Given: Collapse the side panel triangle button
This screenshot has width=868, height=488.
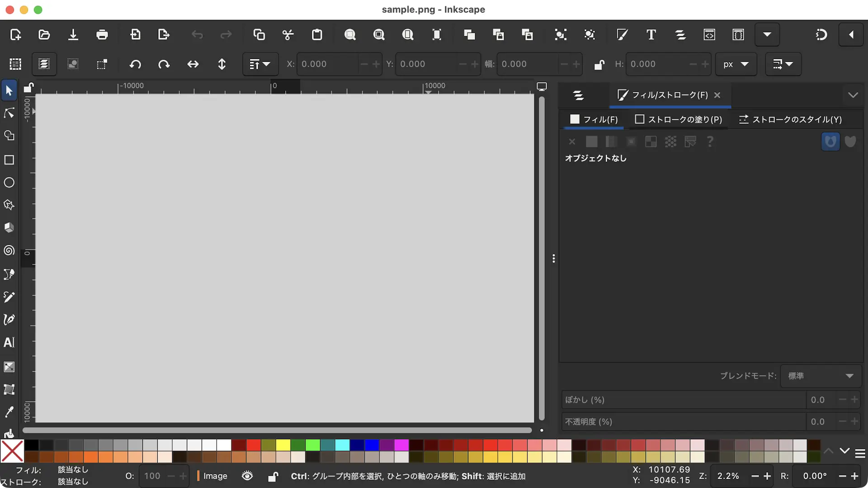Looking at the screenshot, I should 852,35.
